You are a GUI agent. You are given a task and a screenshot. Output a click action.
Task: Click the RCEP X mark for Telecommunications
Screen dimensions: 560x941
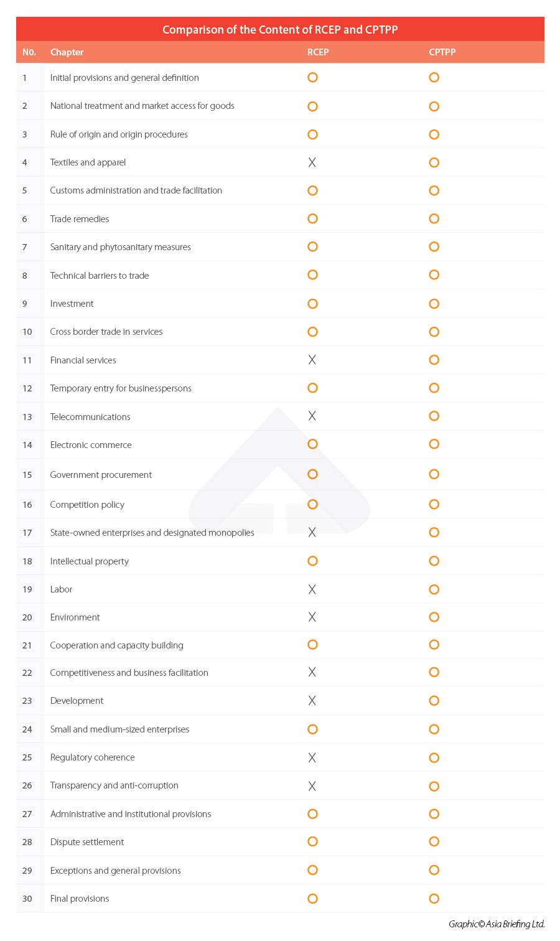pos(312,416)
